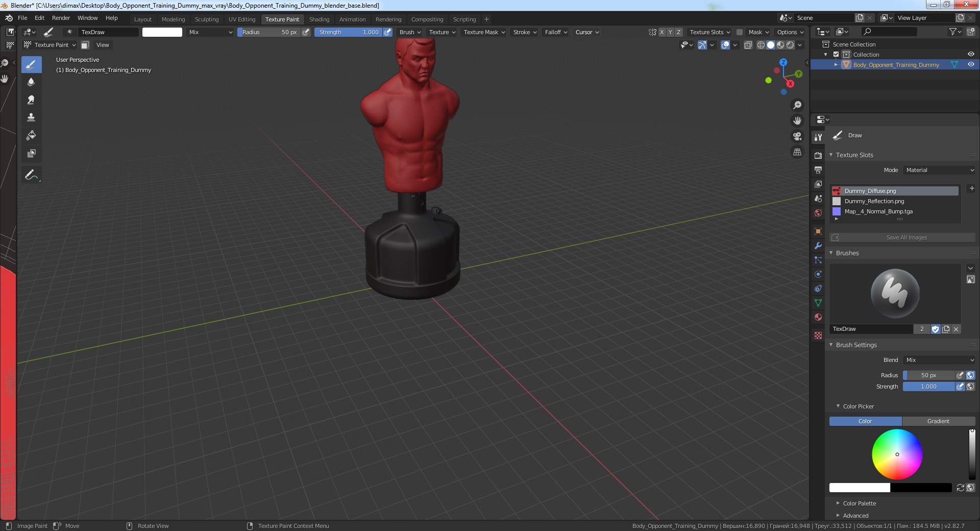This screenshot has width=980, height=531.
Task: Open the Material properties tab
Action: click(818, 317)
